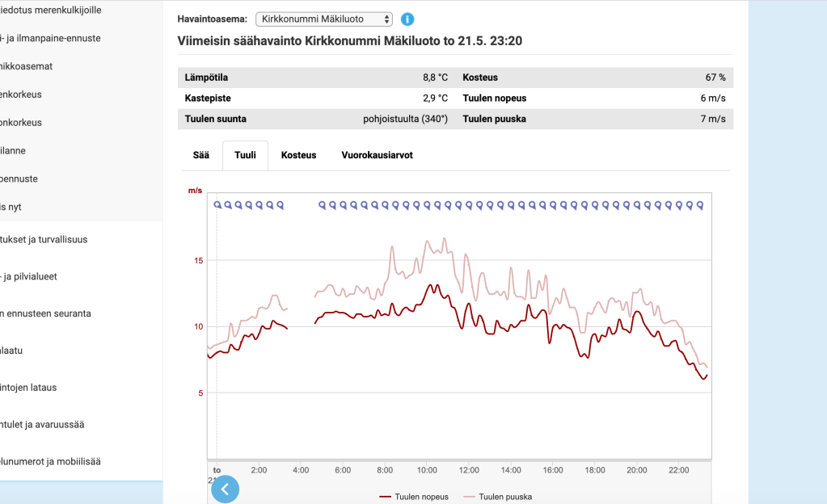Image resolution: width=827 pixels, height=504 pixels.
Task: Click the 'ja turvallisuus' sidebar section
Action: 44,239
